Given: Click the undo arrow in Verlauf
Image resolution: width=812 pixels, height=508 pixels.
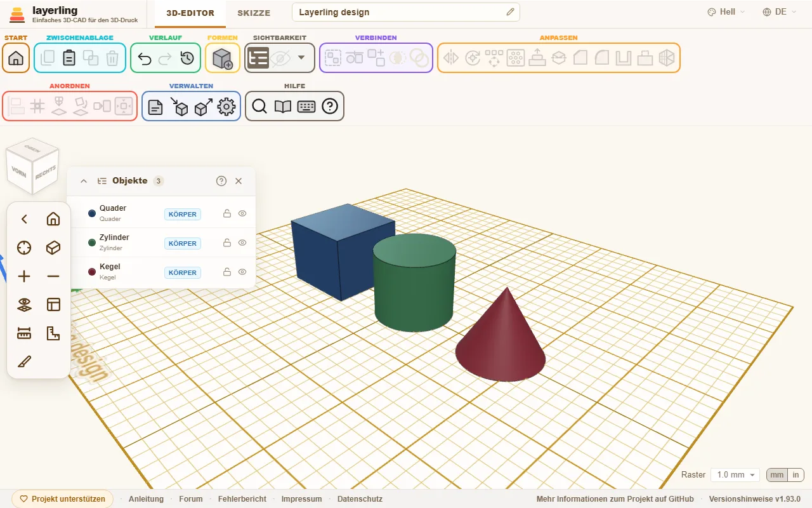Looking at the screenshot, I should click(145, 58).
